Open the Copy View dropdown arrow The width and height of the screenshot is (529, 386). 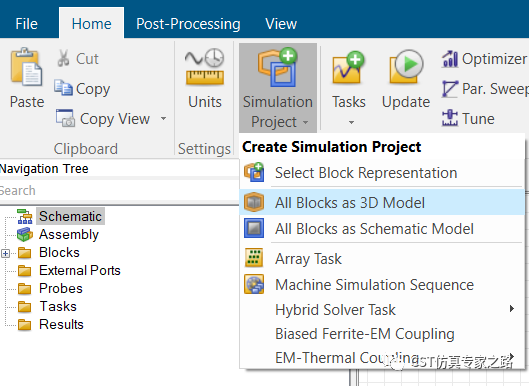(x=164, y=118)
